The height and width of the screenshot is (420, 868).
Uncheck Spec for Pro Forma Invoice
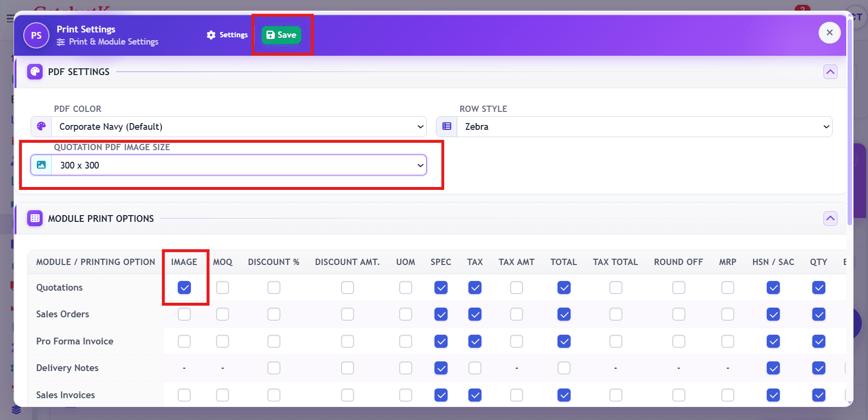441,342
